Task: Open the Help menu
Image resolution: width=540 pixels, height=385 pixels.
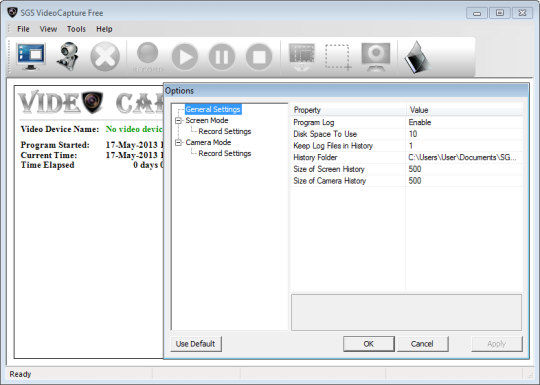Action: tap(104, 29)
